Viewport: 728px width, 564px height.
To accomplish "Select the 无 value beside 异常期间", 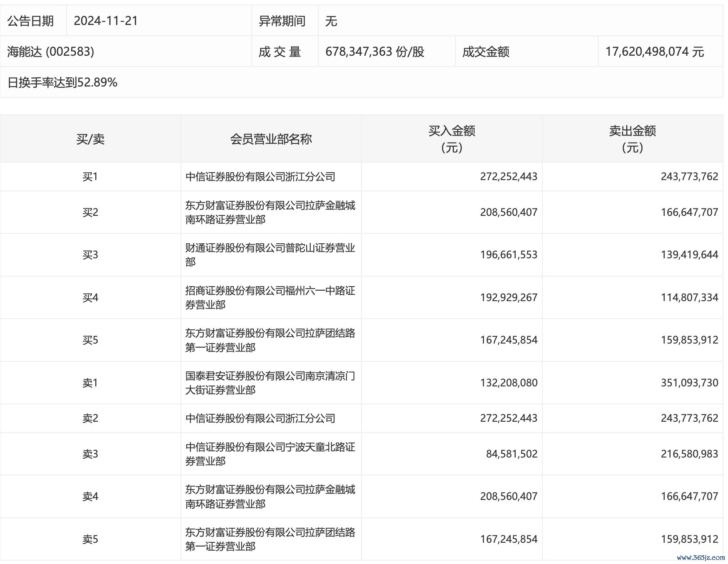I will [331, 21].
